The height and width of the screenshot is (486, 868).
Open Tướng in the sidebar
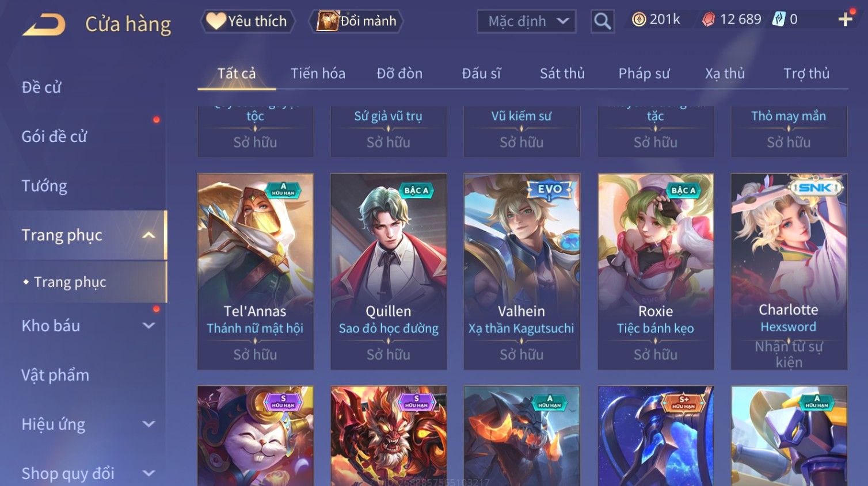[44, 186]
